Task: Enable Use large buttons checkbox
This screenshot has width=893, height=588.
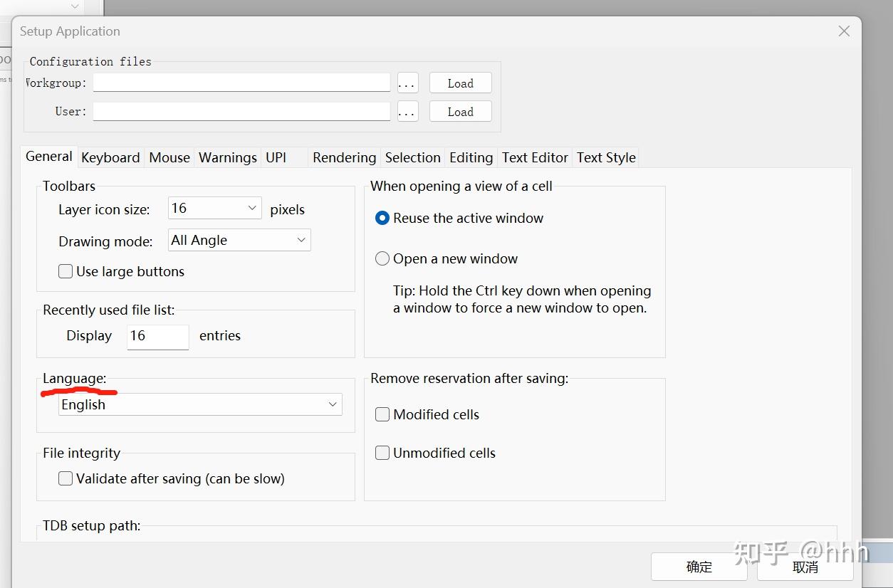Action: pyautogui.click(x=66, y=271)
